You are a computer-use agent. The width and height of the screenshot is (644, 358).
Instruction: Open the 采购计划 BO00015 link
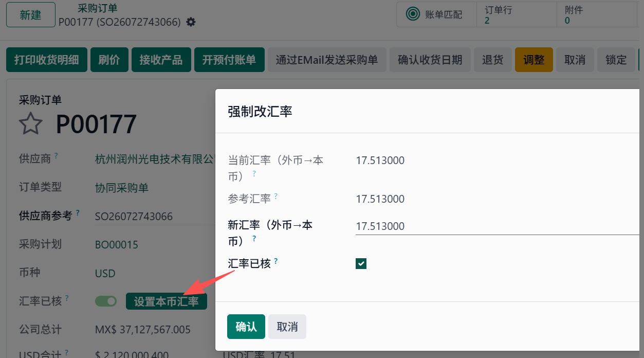tap(117, 244)
